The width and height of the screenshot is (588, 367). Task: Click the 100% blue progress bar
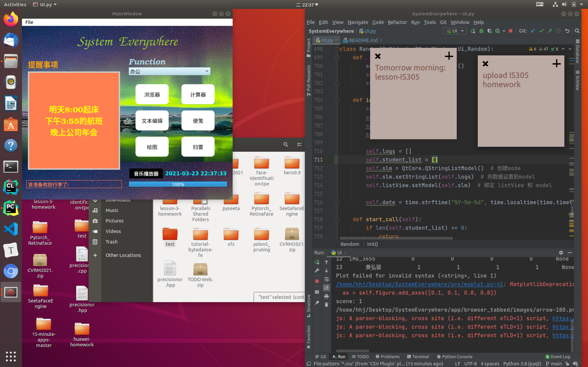coord(178,184)
